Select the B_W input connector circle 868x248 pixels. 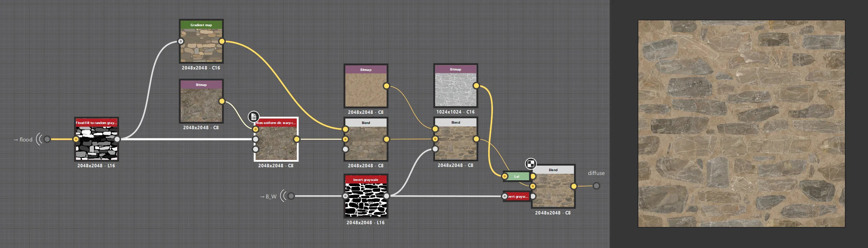coord(291,196)
